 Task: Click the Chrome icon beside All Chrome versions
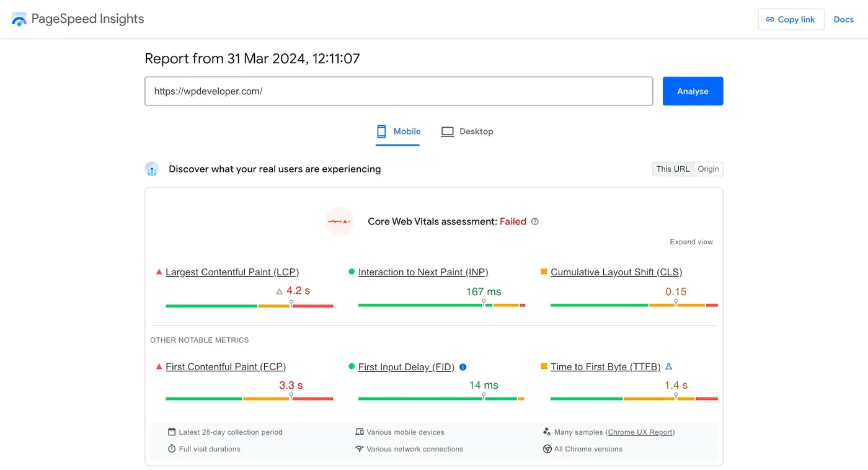[547, 449]
